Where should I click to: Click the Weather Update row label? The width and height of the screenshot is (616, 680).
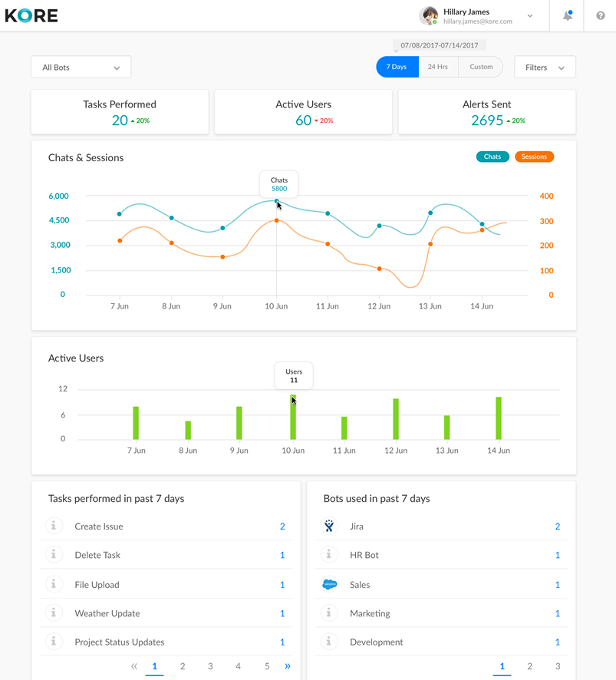pos(107,613)
